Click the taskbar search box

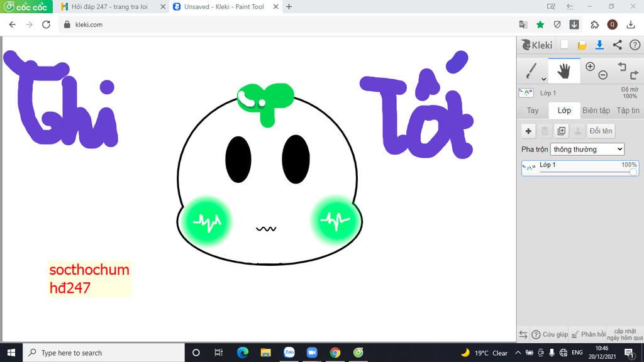pyautogui.click(x=104, y=353)
